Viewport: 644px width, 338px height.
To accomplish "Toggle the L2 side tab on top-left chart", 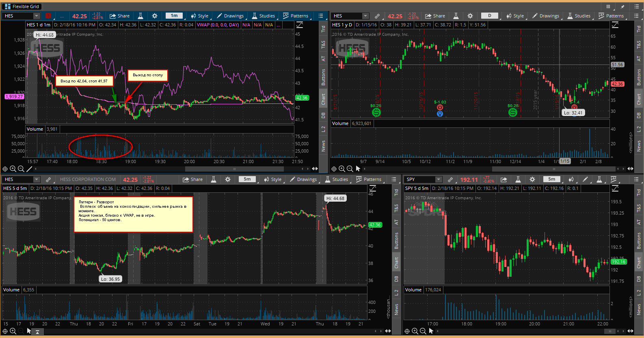I will coord(323,129).
